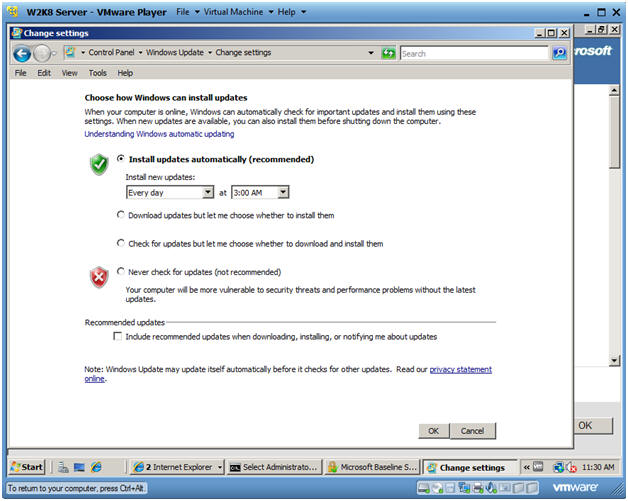628x501 pixels.
Task: Open Understanding Windows automatic updating link
Action: pyautogui.click(x=159, y=134)
